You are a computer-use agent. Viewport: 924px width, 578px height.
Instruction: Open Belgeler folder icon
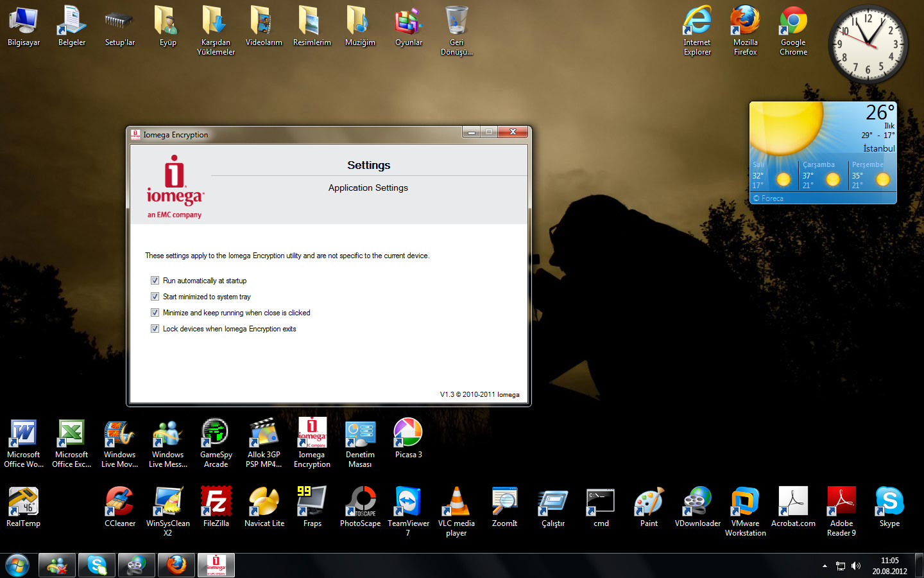(72, 26)
